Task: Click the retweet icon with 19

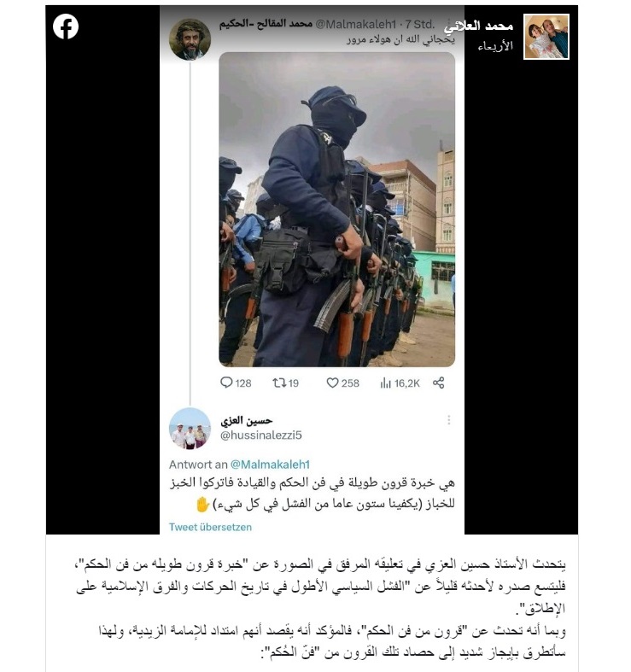Action: tap(279, 383)
